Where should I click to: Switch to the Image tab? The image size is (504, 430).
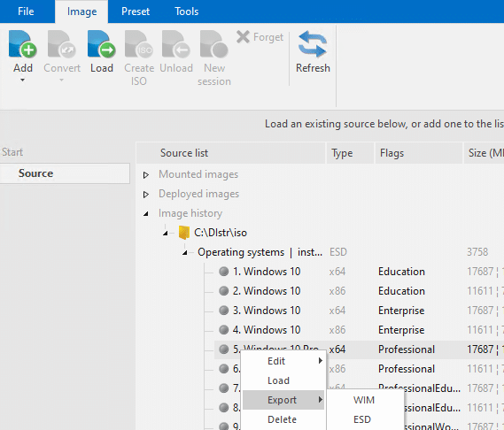81,12
